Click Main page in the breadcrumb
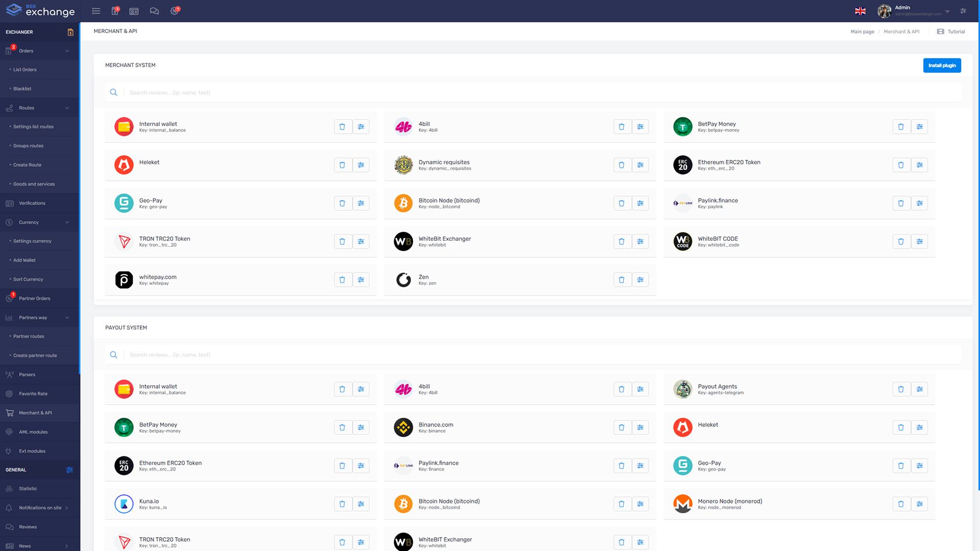The width and height of the screenshot is (980, 551). (x=862, y=31)
